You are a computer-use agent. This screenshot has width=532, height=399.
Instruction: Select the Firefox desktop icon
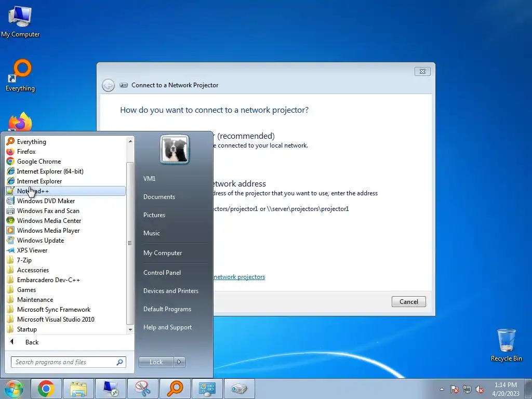tap(20, 122)
